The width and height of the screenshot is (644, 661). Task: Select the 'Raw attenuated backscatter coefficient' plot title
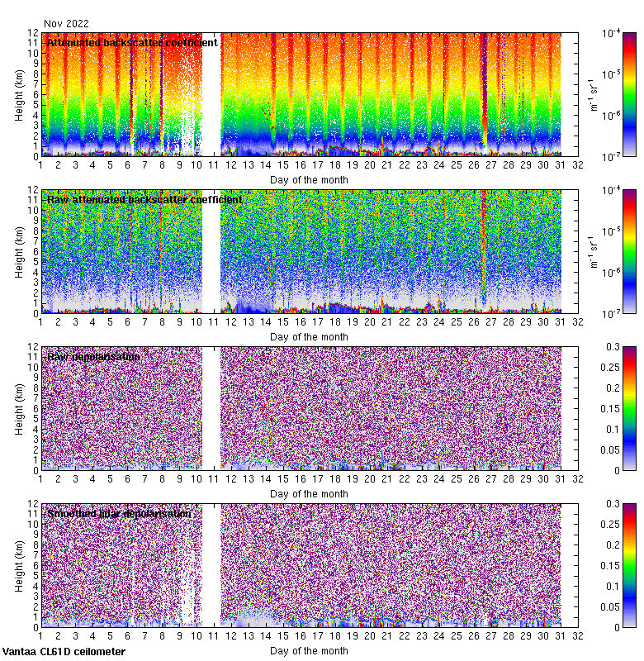pos(144,199)
